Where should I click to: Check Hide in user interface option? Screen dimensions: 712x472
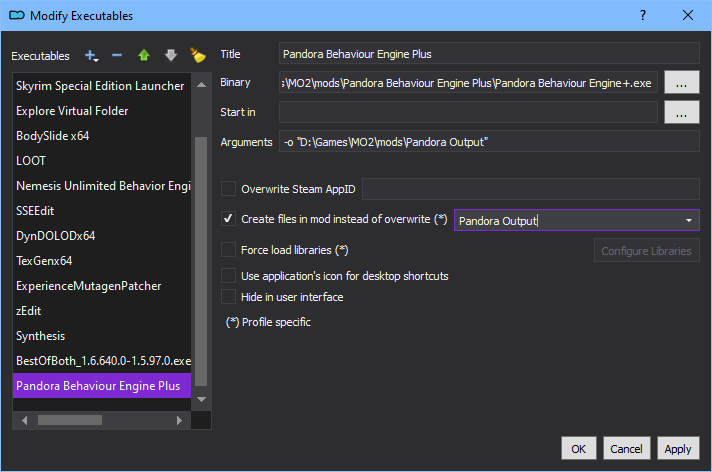point(228,297)
